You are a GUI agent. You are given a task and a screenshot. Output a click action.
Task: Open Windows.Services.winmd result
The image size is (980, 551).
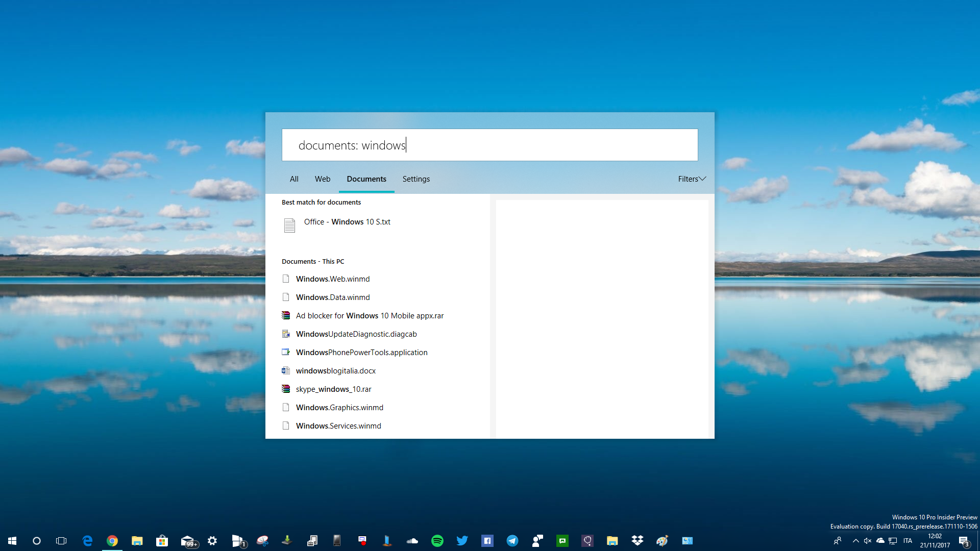pyautogui.click(x=378, y=426)
